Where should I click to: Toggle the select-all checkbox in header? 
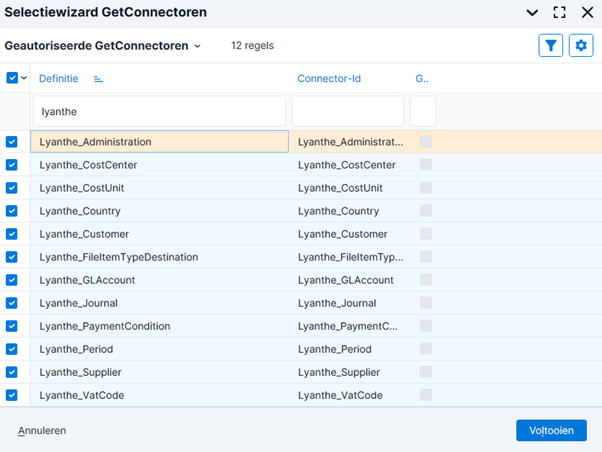(x=12, y=78)
